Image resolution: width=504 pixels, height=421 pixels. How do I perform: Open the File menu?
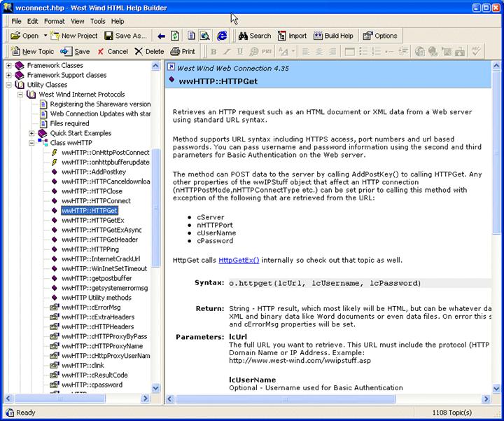[16, 21]
